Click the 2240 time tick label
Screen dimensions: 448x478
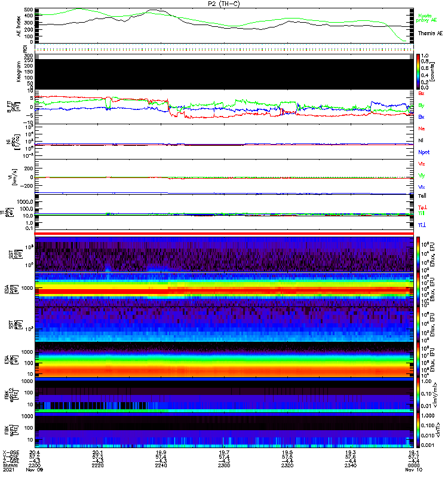[161, 465]
